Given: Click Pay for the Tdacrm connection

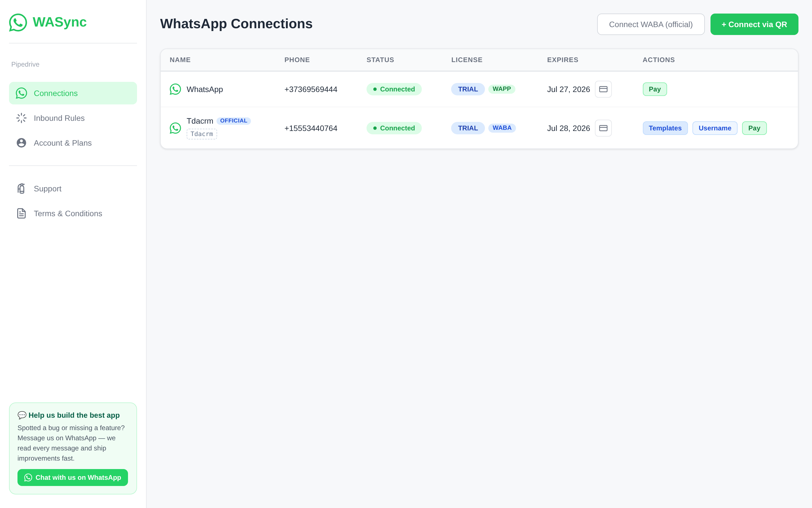Looking at the screenshot, I should click(x=754, y=128).
